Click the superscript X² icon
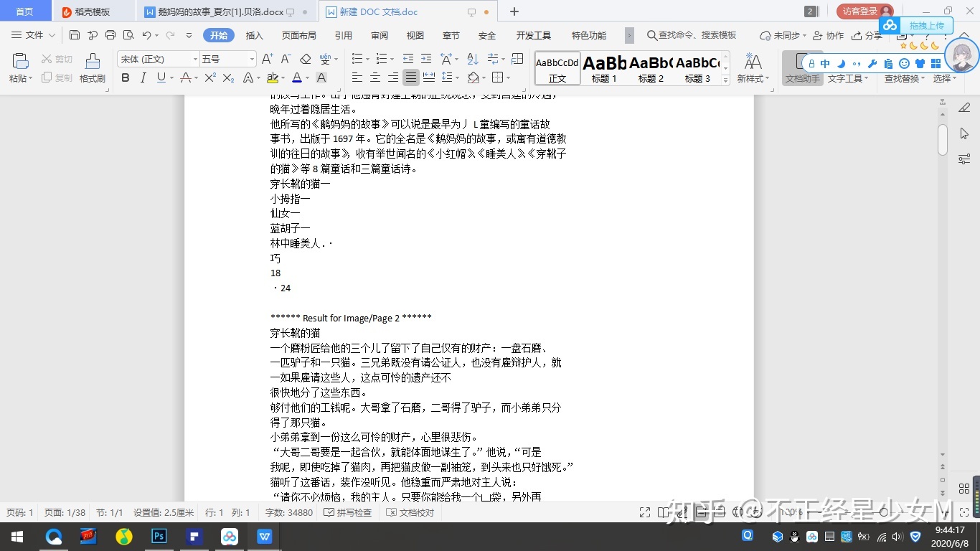The height and width of the screenshot is (551, 980). [210, 77]
